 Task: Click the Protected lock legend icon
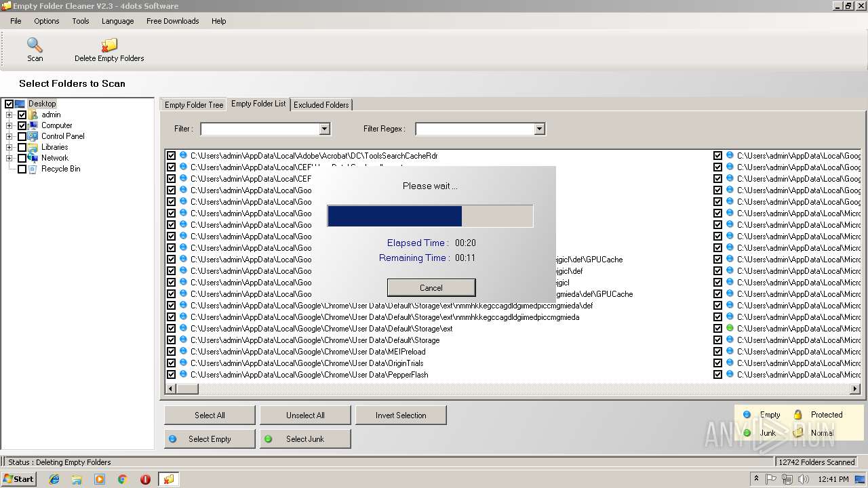798,414
